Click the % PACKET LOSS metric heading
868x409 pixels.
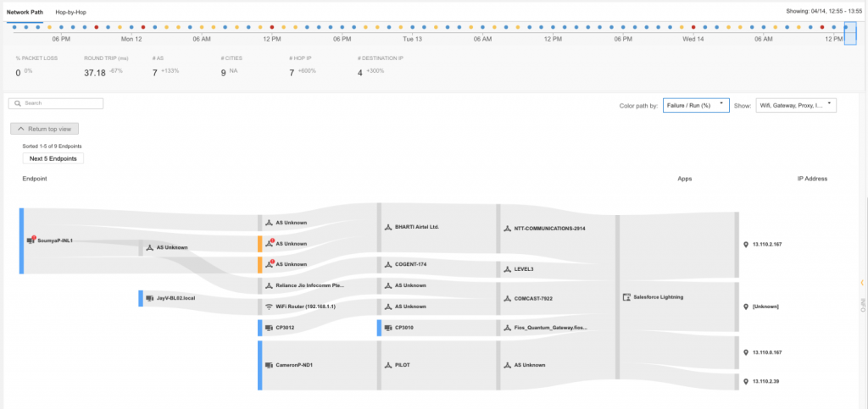(x=36, y=58)
